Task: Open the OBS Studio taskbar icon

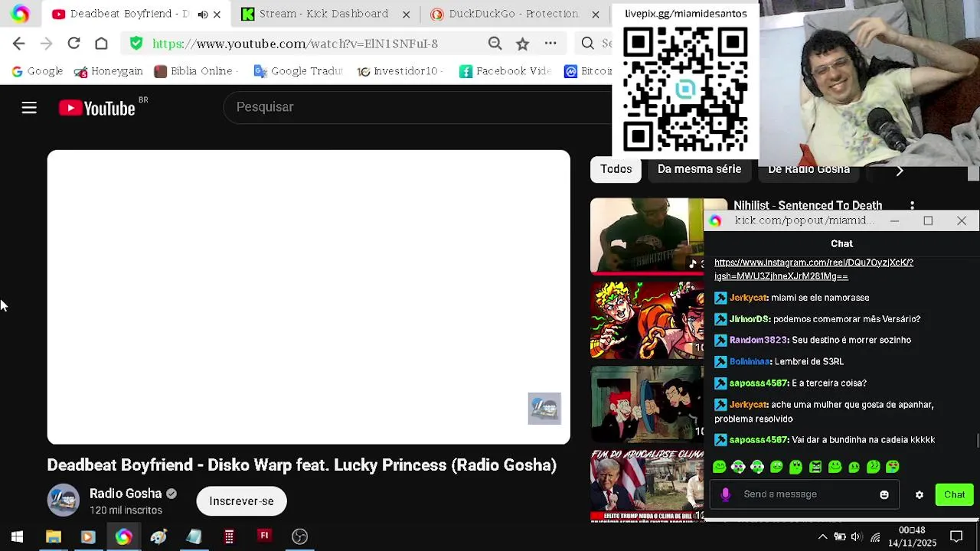Action: (x=299, y=536)
